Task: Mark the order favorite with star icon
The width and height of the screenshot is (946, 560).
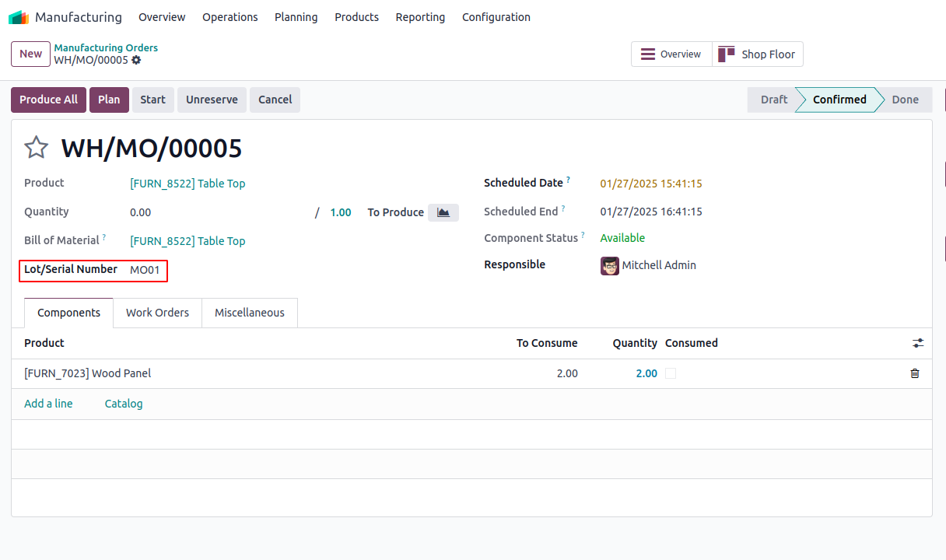Action: (x=37, y=148)
